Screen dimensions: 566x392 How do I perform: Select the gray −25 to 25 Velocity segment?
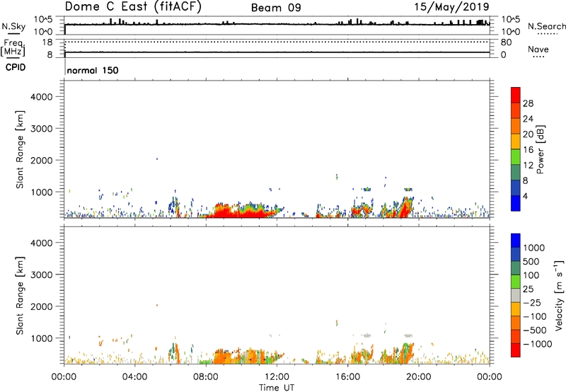[x=516, y=296]
